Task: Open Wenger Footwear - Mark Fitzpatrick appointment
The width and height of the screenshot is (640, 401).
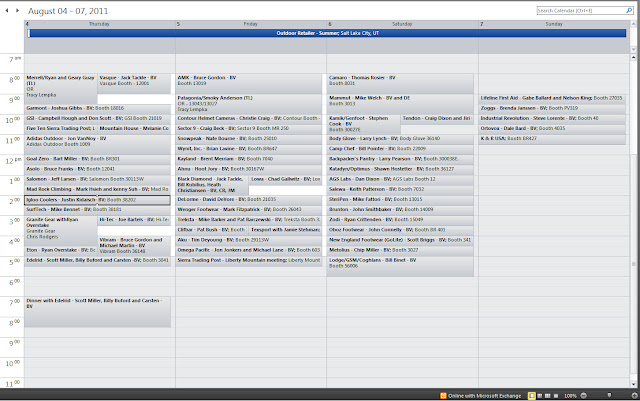Action: pos(249,210)
